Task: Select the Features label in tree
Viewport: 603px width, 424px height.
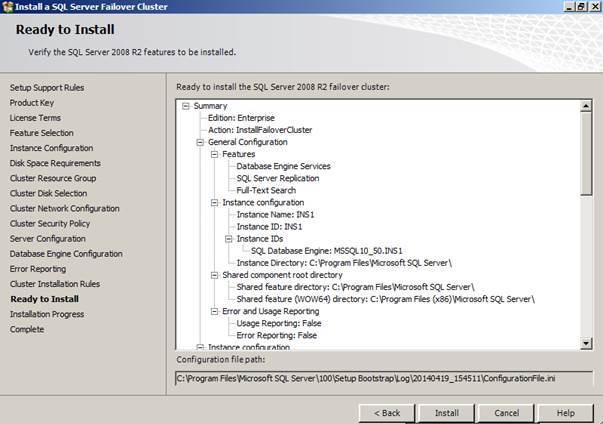Action: coord(238,154)
